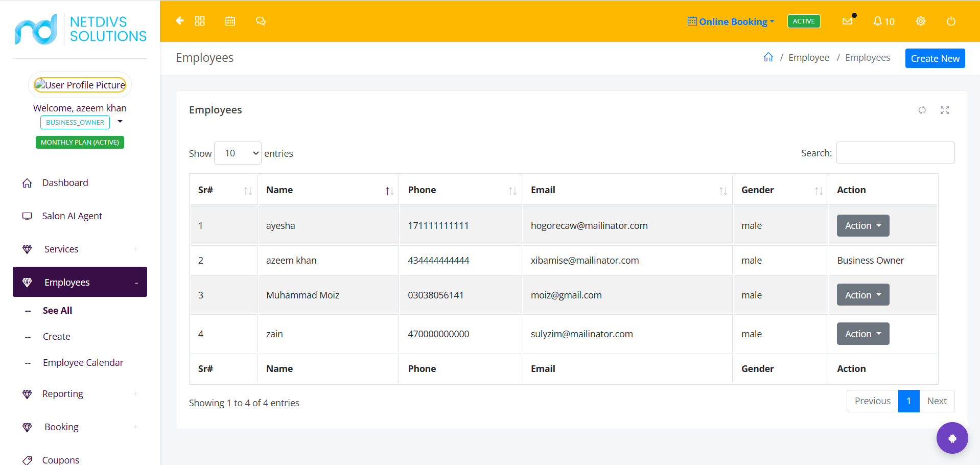
Task: Click the Business Owner action cell text
Action: pos(871,260)
